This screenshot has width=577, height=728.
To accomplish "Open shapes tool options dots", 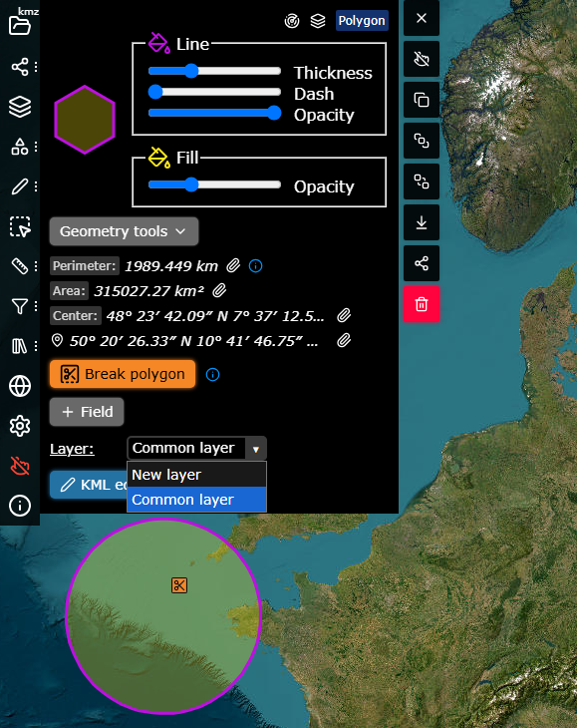I will [x=36, y=147].
